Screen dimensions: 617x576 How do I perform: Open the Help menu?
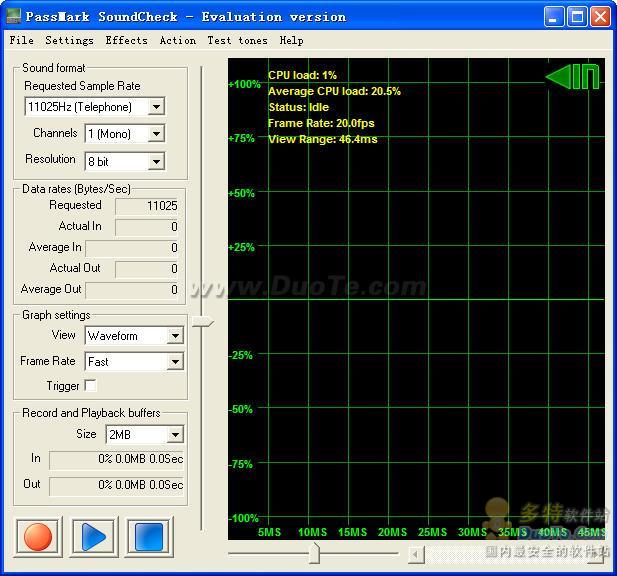[291, 40]
